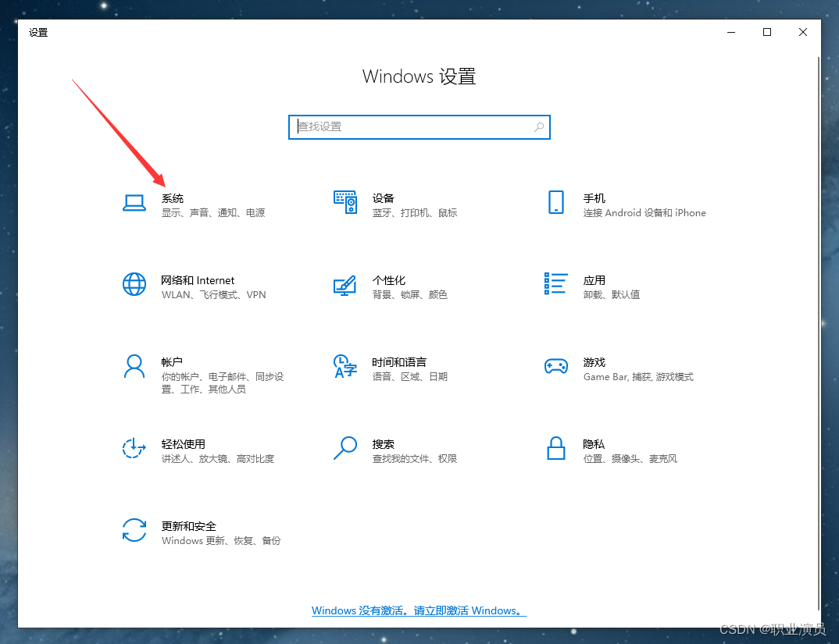Image resolution: width=839 pixels, height=644 pixels.
Task: Click description 查找我的文件、权限
Action: [x=415, y=458]
